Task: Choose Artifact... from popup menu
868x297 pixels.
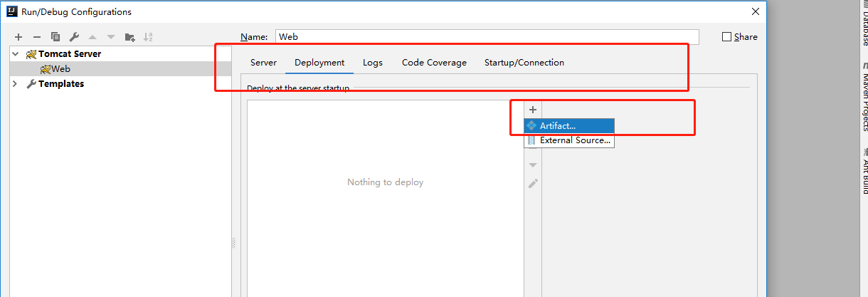Action: [569, 126]
